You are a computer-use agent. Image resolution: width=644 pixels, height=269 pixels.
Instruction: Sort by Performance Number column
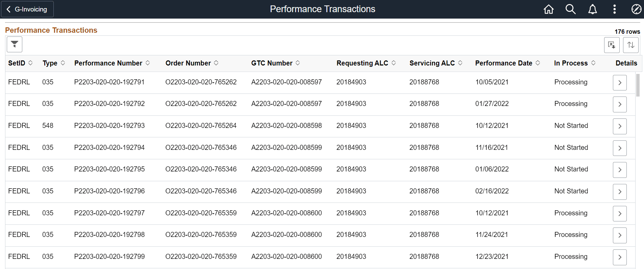(112, 63)
